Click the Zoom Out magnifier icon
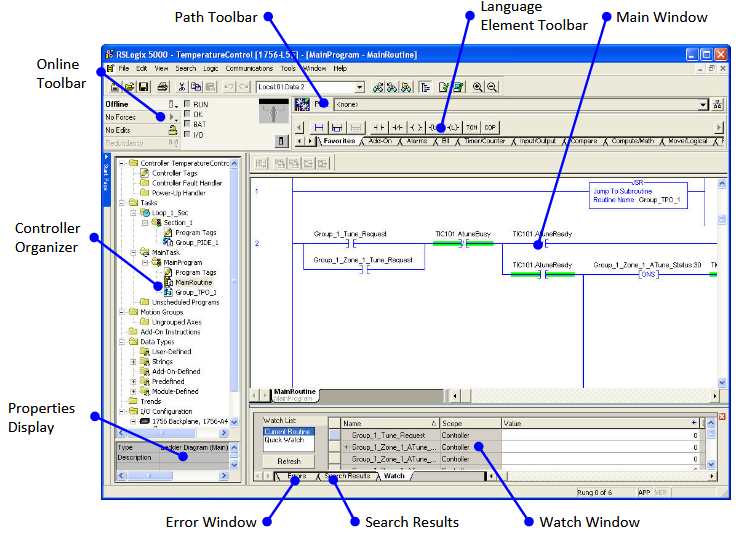 pyautogui.click(x=492, y=87)
